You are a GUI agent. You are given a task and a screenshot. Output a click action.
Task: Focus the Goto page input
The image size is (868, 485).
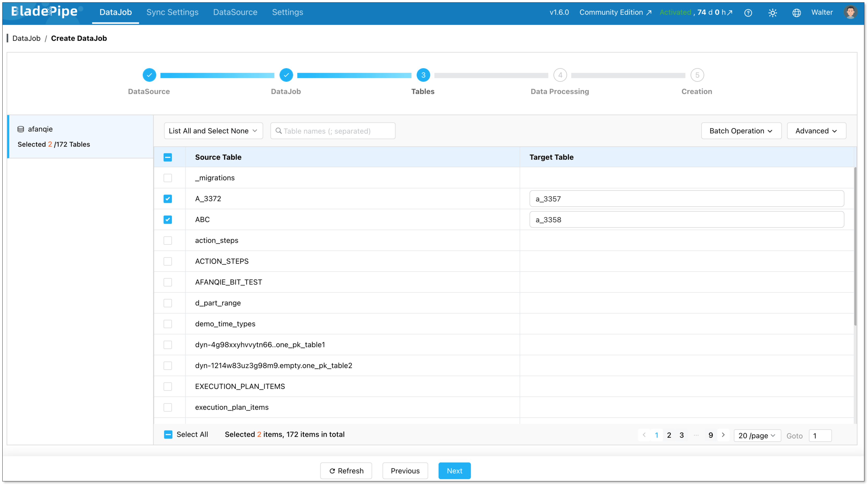click(820, 435)
